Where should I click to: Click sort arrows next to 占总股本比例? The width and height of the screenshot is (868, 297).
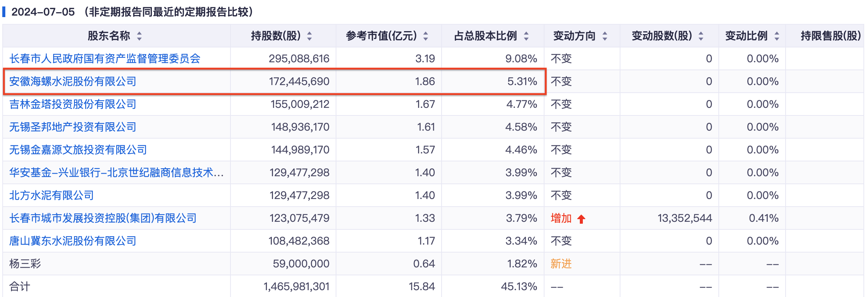coord(526,36)
